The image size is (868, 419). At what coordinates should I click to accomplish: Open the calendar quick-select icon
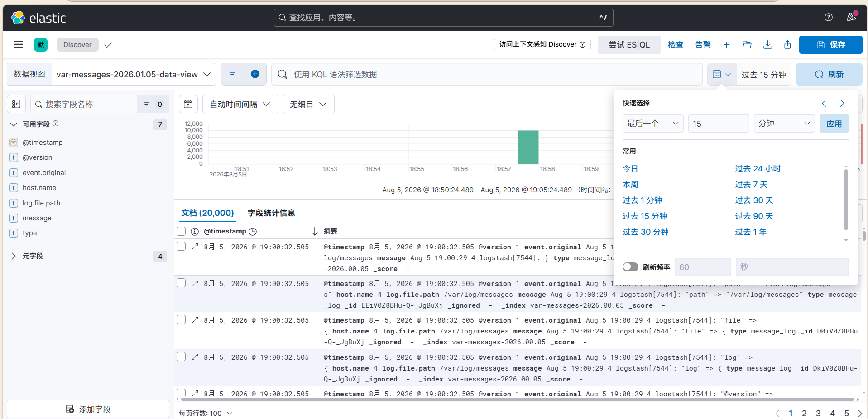point(722,74)
